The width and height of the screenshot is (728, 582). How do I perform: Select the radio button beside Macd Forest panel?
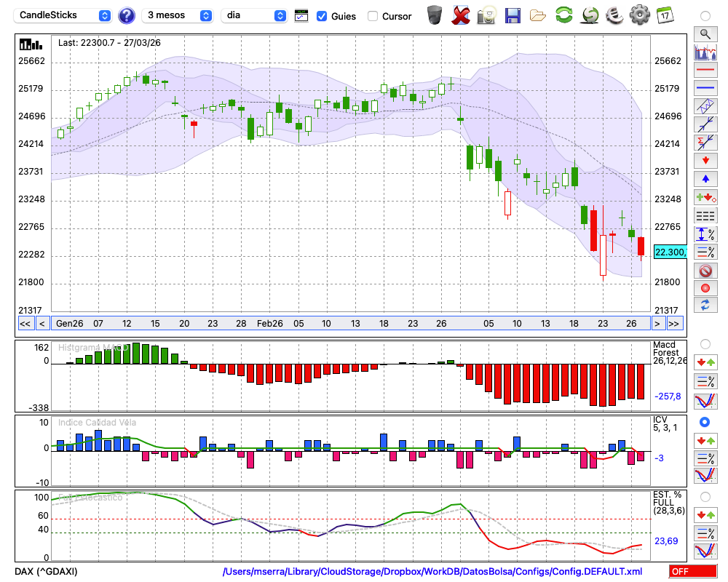[x=704, y=343]
